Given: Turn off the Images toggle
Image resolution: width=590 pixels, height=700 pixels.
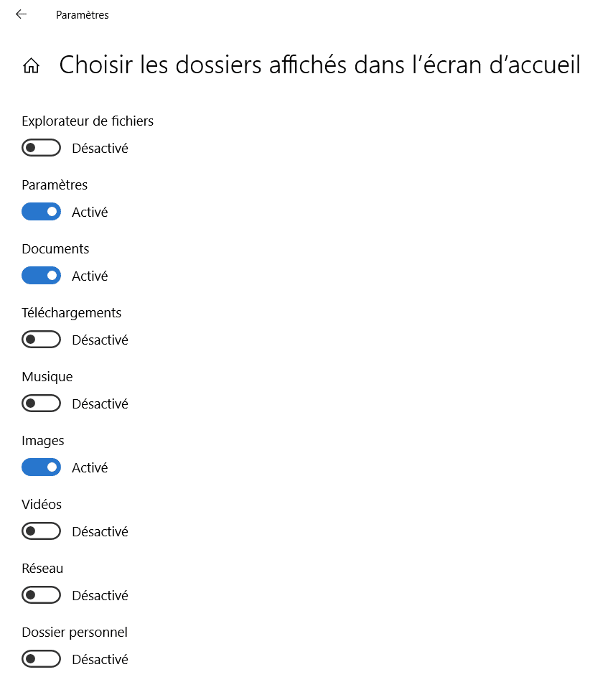Looking at the screenshot, I should 41,467.
